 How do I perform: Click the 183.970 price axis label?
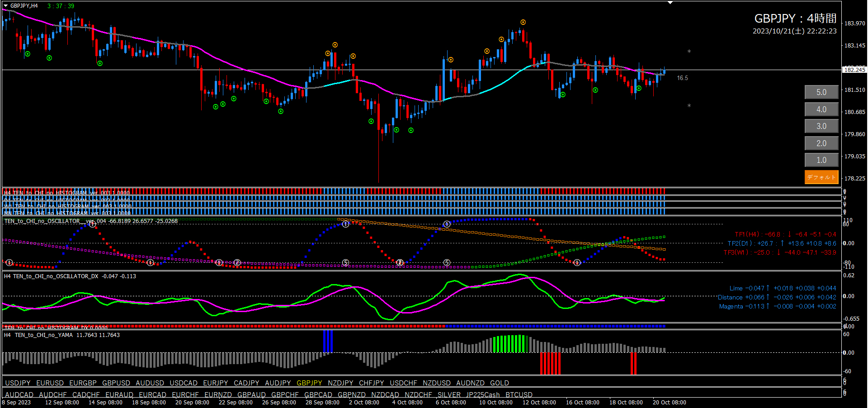coord(855,24)
